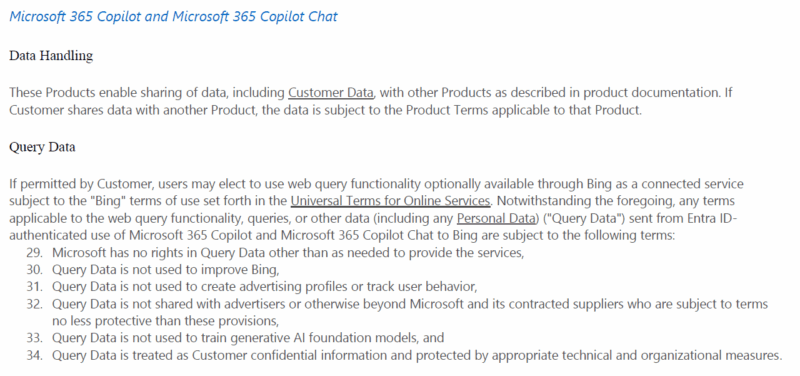
Task: Click the line on Customer confidential information
Action: [x=417, y=355]
